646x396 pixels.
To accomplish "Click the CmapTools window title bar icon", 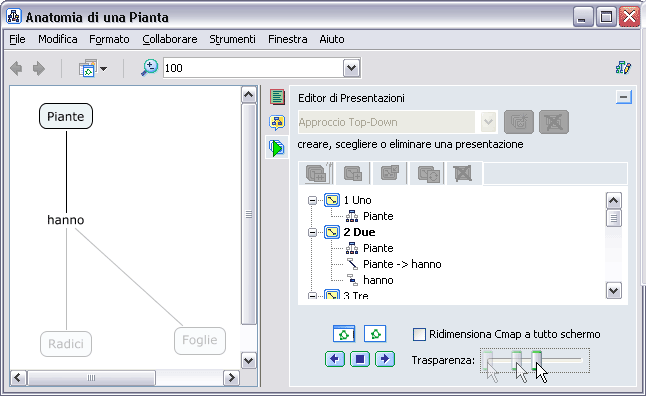I will tap(14, 16).
